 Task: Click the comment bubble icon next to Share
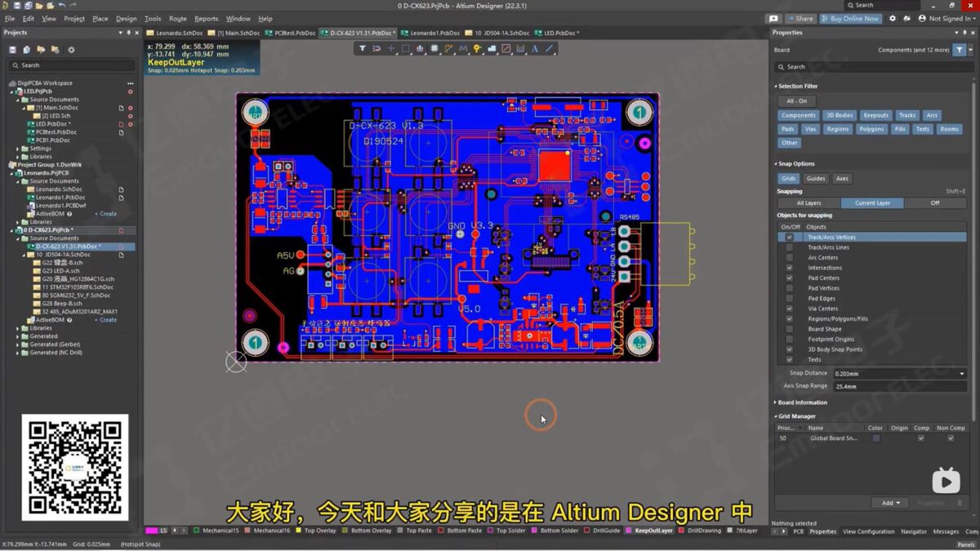pos(773,18)
